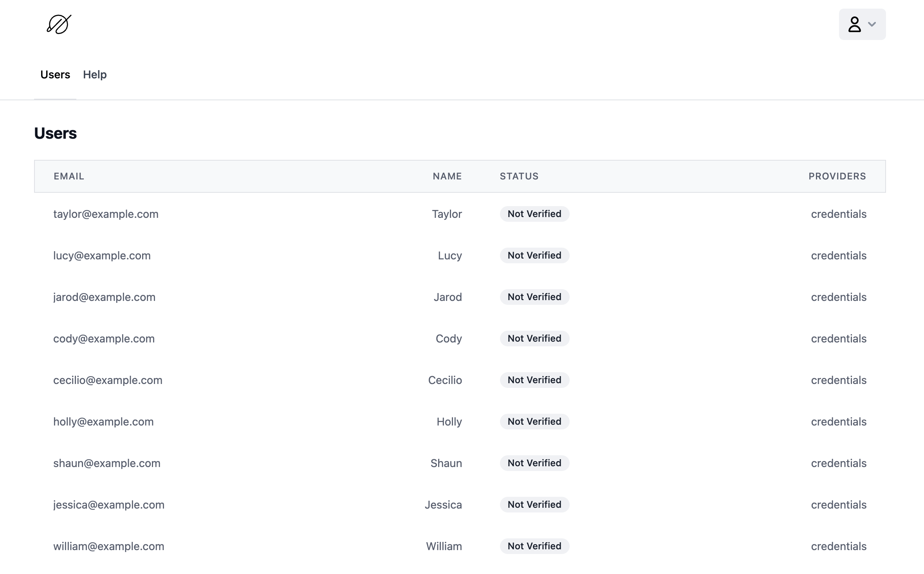Image resolution: width=924 pixels, height=574 pixels.
Task: Click the name Cecilio
Action: [x=445, y=380]
